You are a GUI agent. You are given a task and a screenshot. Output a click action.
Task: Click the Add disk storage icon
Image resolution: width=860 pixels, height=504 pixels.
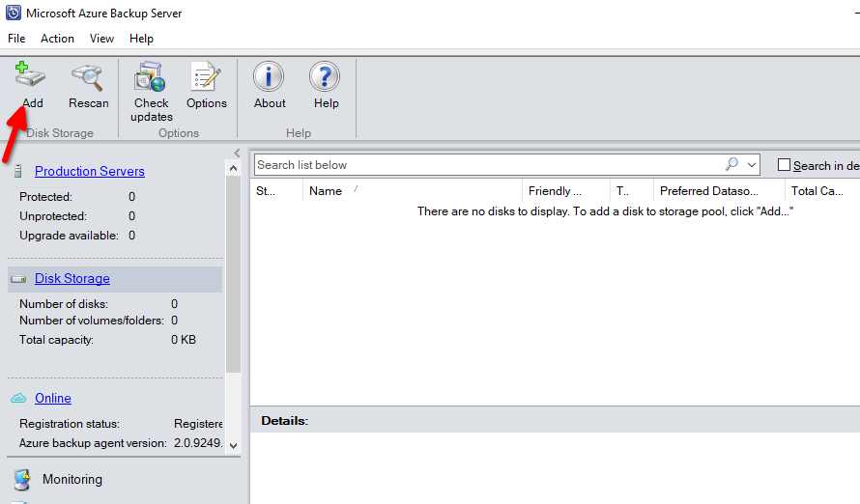[x=30, y=75]
